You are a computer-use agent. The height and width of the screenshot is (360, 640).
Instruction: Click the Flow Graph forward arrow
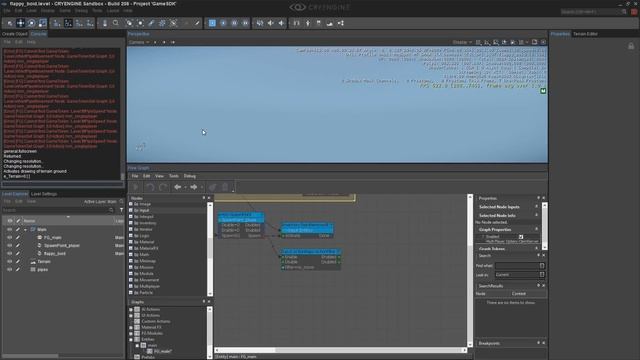(194, 187)
